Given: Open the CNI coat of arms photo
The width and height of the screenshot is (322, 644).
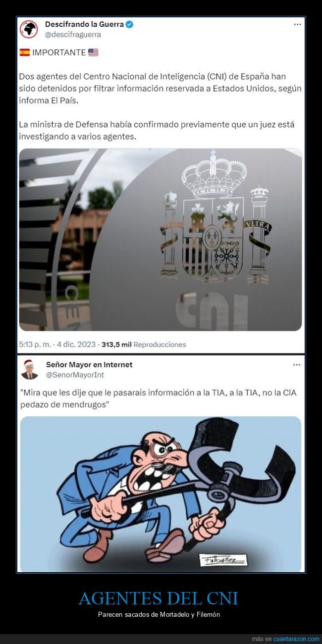Looking at the screenshot, I should point(161,240).
